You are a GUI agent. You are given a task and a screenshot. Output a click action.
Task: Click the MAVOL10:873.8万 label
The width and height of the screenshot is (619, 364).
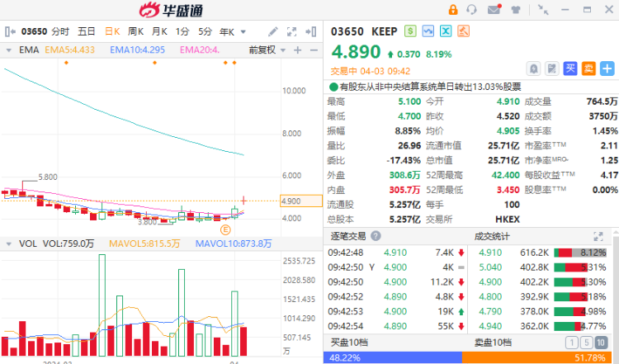pos(234,244)
